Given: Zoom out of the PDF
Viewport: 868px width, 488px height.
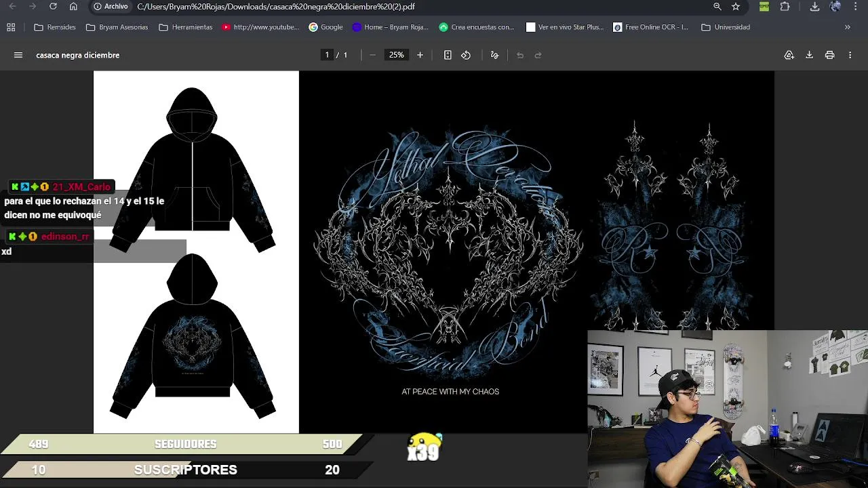Looking at the screenshot, I should click(x=372, y=55).
